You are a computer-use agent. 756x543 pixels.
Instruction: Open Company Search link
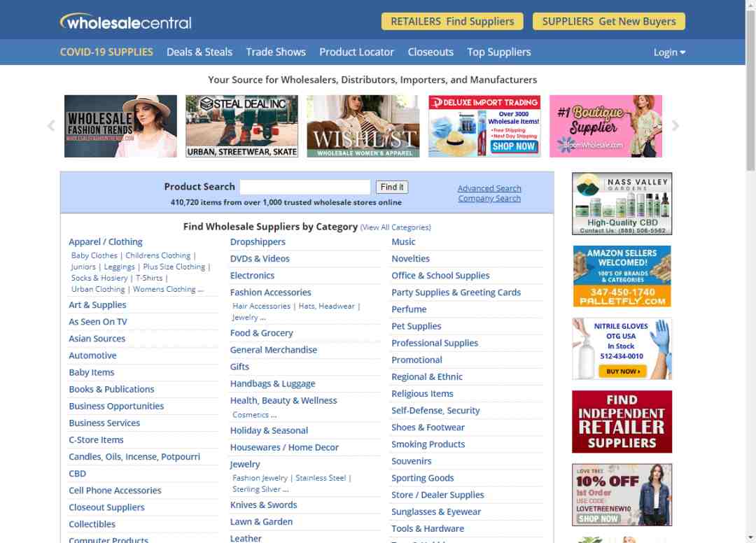click(x=489, y=198)
